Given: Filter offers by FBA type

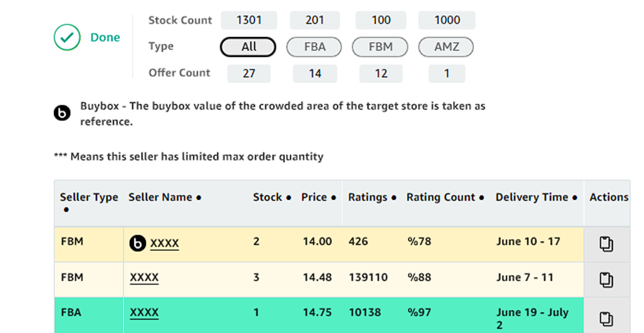Looking at the screenshot, I should 314,47.
